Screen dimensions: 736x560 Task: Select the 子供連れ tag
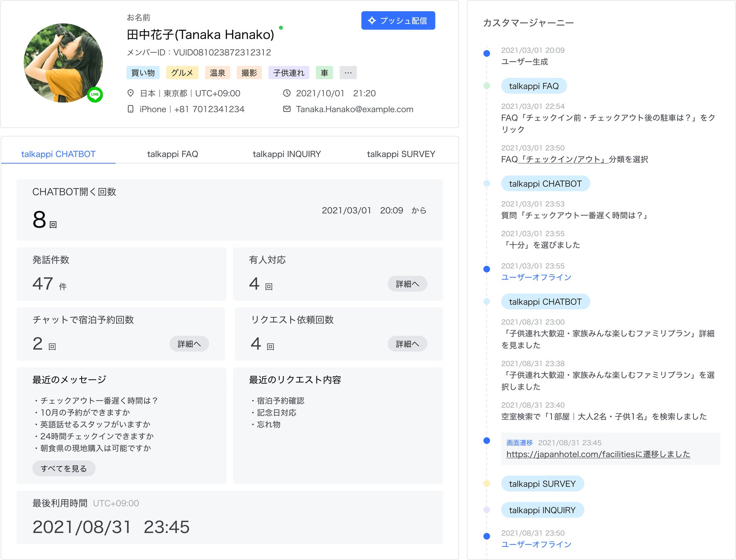tap(289, 73)
